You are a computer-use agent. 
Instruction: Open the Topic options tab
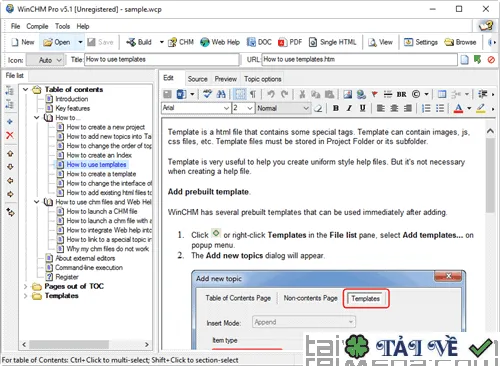pos(263,79)
